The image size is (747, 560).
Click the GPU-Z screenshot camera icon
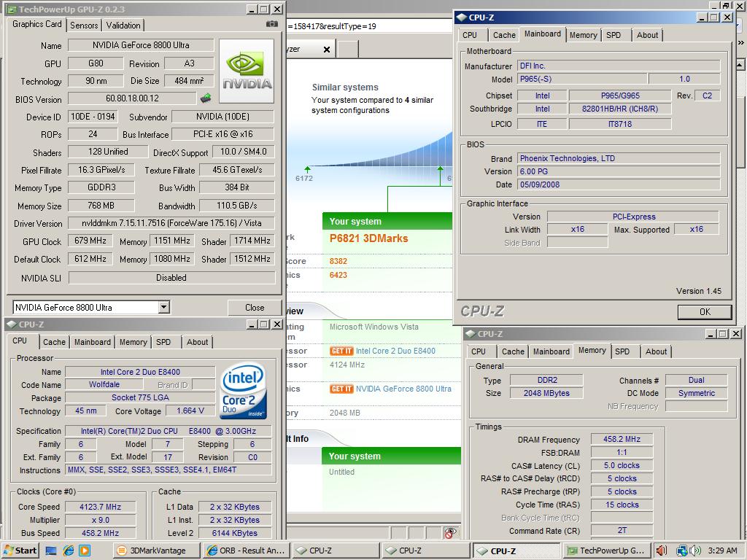pyautogui.click(x=271, y=24)
